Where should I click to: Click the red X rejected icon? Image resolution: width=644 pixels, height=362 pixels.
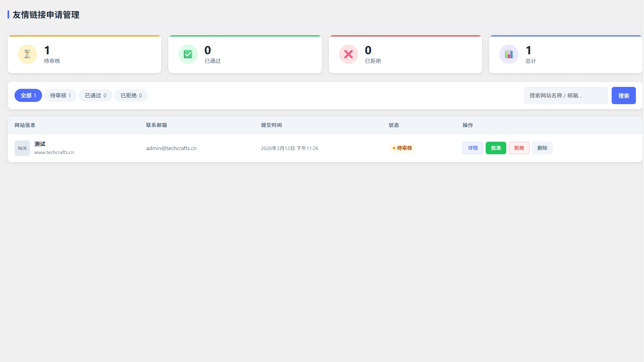click(x=348, y=54)
